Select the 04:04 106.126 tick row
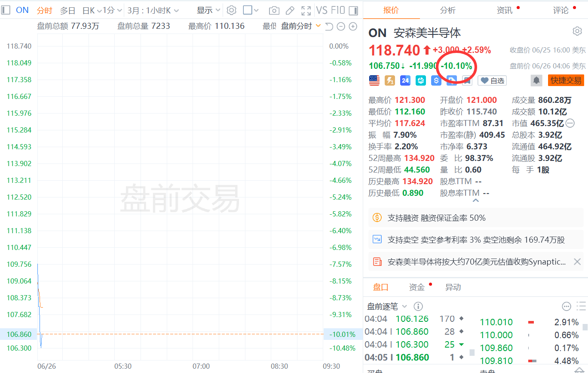Image resolution: width=588 pixels, height=373 pixels. [415, 319]
